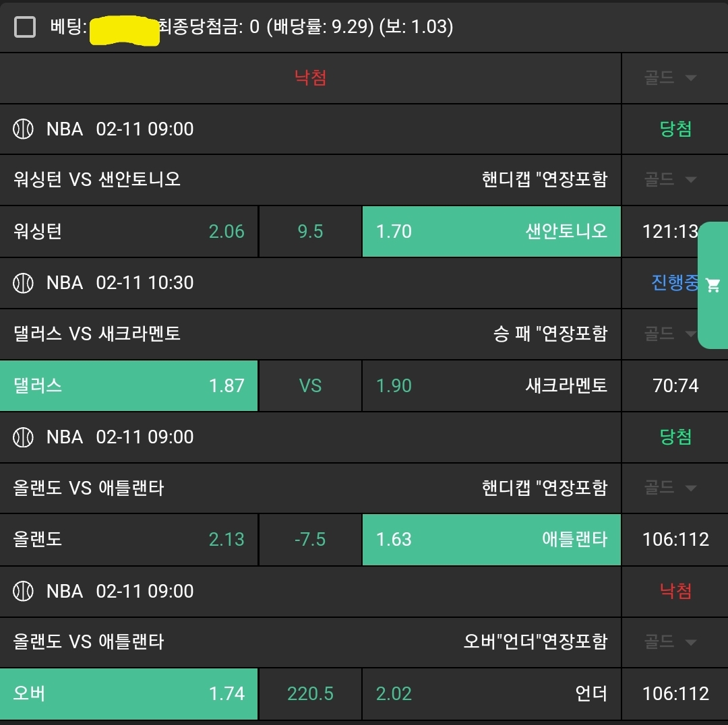Select 샌안토니오 at odds 1.70
The image size is (728, 725).
[491, 232]
